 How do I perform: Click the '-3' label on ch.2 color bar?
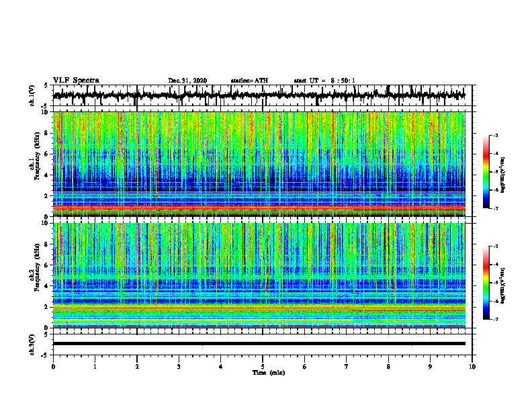(x=495, y=246)
